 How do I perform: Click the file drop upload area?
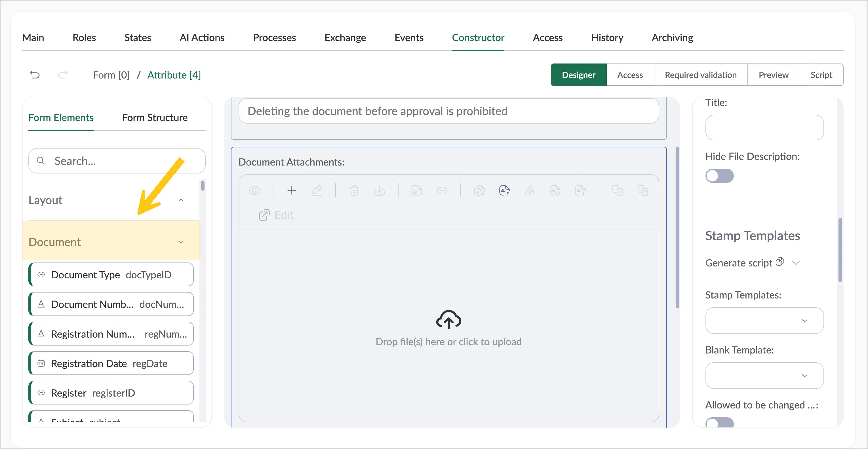pyautogui.click(x=448, y=326)
